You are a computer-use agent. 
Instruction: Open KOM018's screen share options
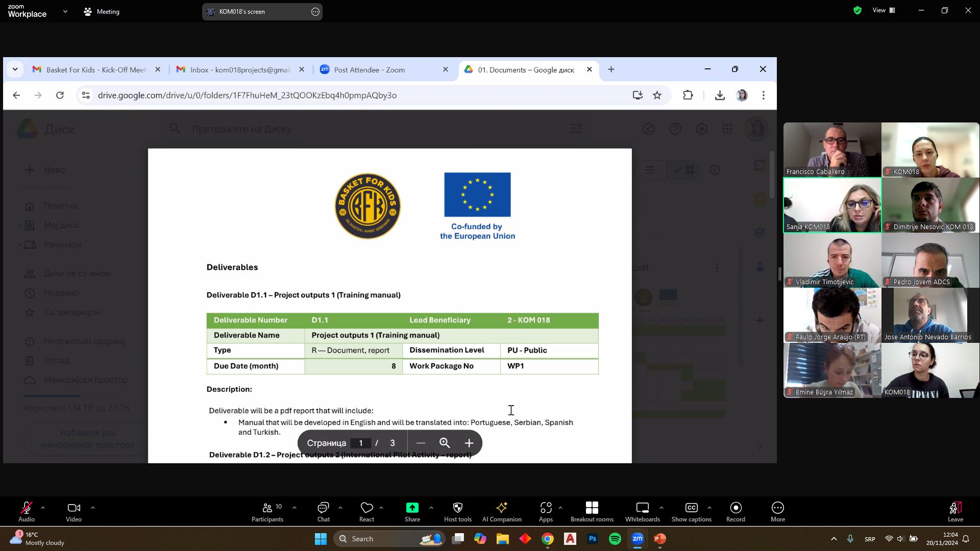(315, 12)
